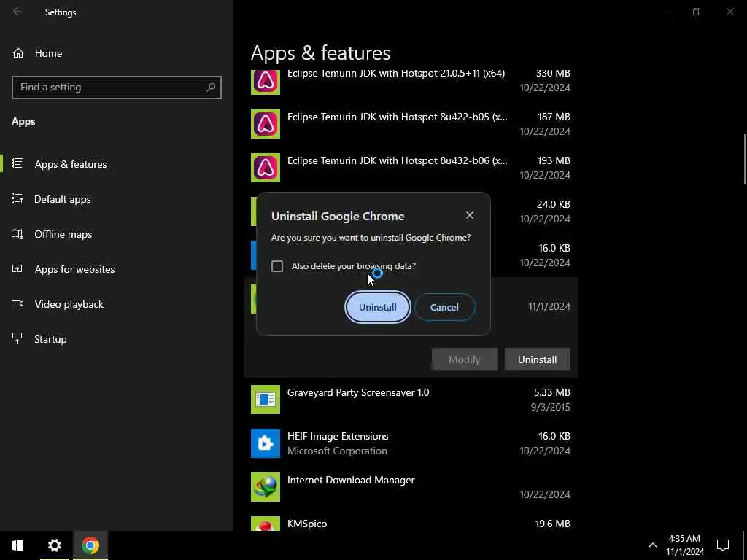This screenshot has height=560, width=747.
Task: Click the Video playback camera icon
Action: coord(18,303)
